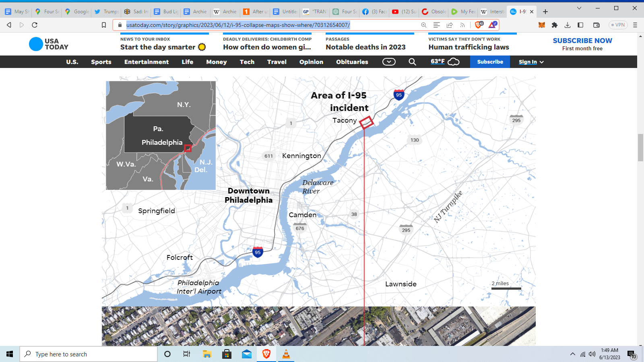Click the blue Subscribe button
Screen dimensions: 644x362
tap(490, 62)
